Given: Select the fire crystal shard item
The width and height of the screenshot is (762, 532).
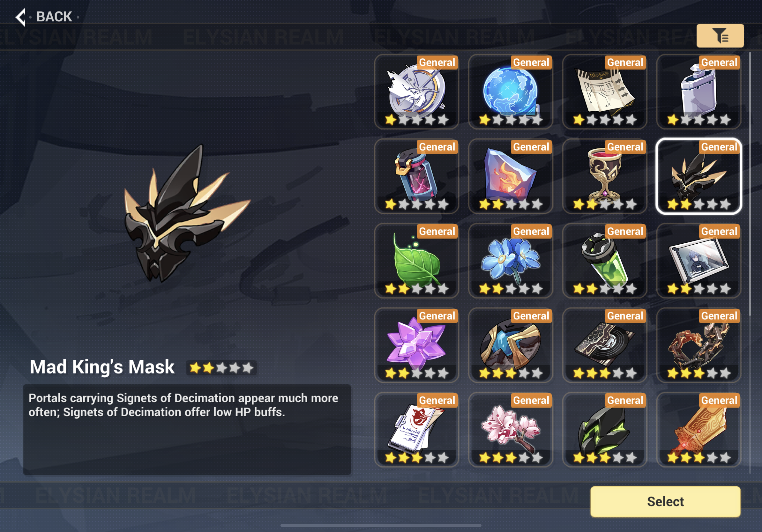Looking at the screenshot, I should (511, 176).
